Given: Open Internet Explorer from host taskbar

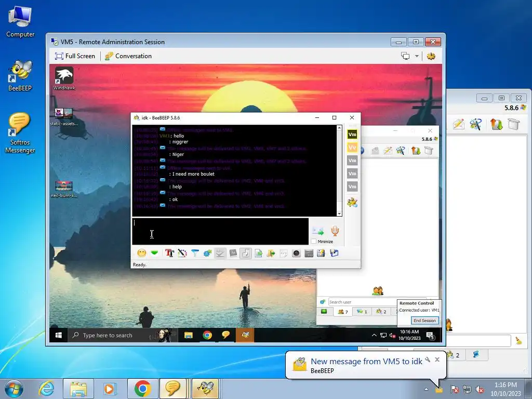Looking at the screenshot, I should coord(46,389).
